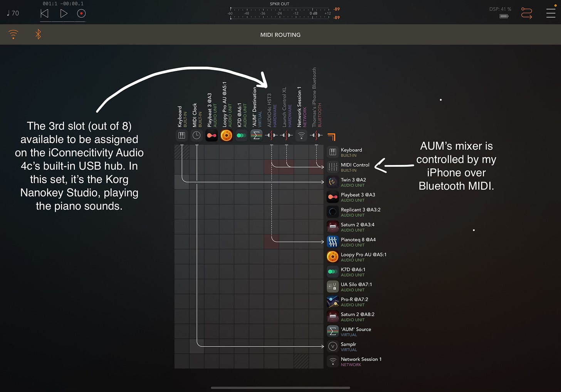Open the orange MIDI routing icon top-right
This screenshot has height=392, width=561.
(x=526, y=13)
